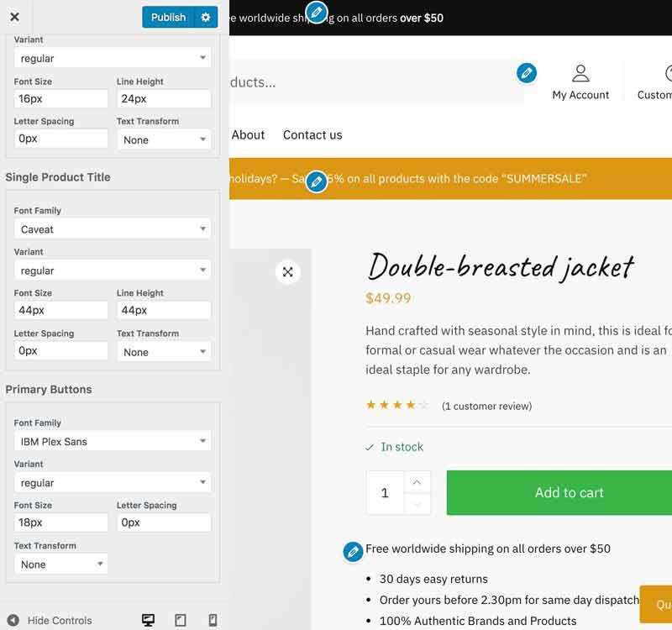672x630 pixels.
Task: Open Primary Buttons Font Family IBM Plex Sans dropdown
Action: pos(113,442)
